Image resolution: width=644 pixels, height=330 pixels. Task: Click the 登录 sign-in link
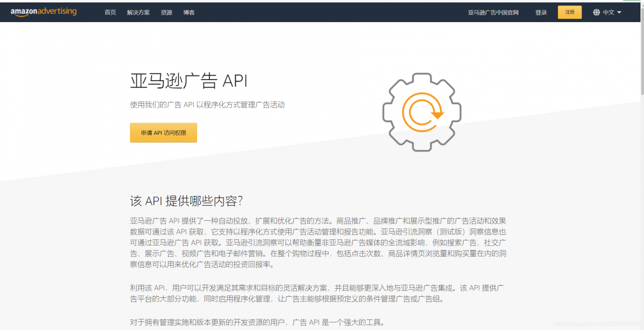pos(541,13)
